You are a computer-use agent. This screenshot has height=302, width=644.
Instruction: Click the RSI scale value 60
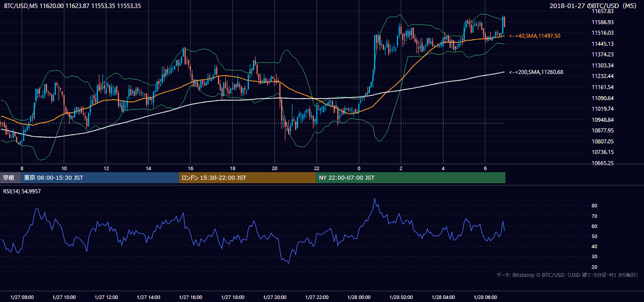(x=594, y=226)
